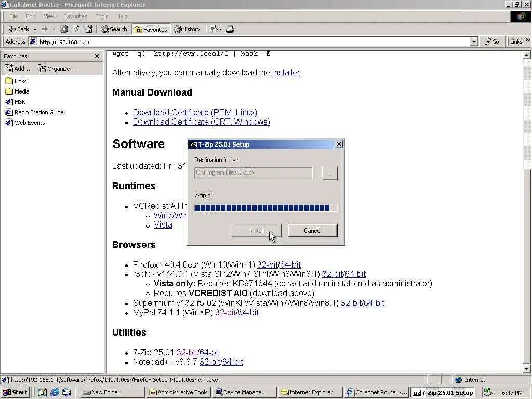This screenshot has height=399, width=532.
Task: Expand the address bar dropdown
Action: (x=474, y=42)
